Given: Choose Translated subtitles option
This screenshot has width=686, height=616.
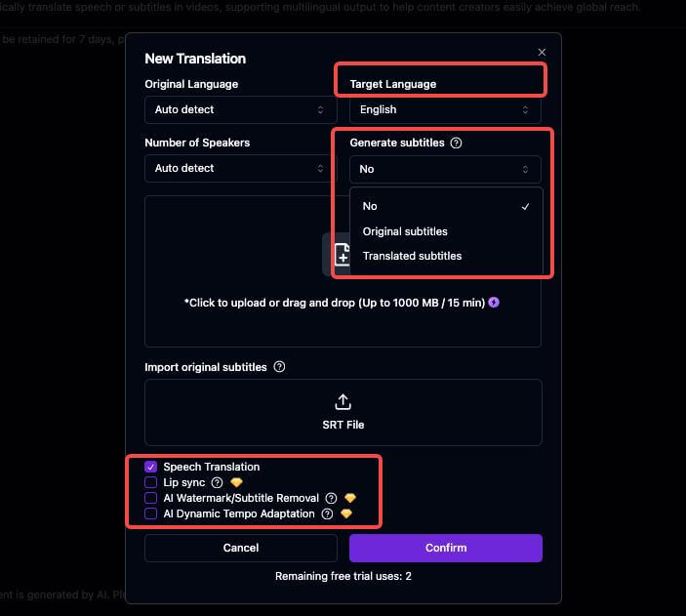Looking at the screenshot, I should (x=412, y=256).
